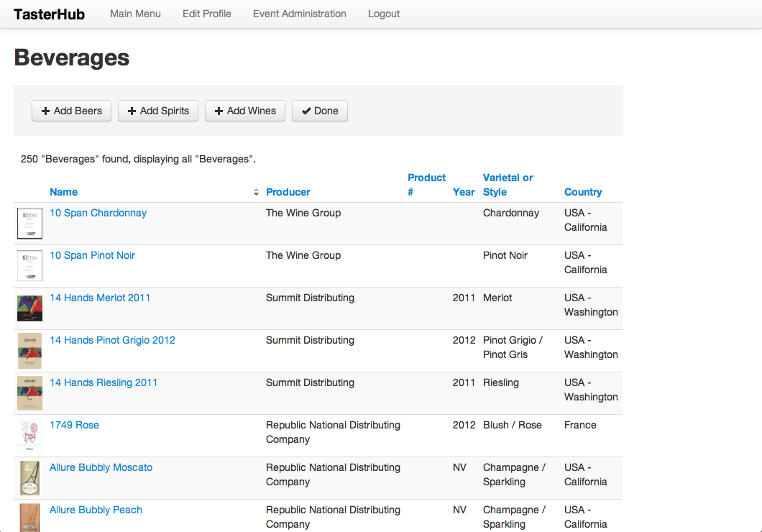Select the Allure Bubbly Moscato thumbnail image
The image size is (762, 532).
coord(29,478)
